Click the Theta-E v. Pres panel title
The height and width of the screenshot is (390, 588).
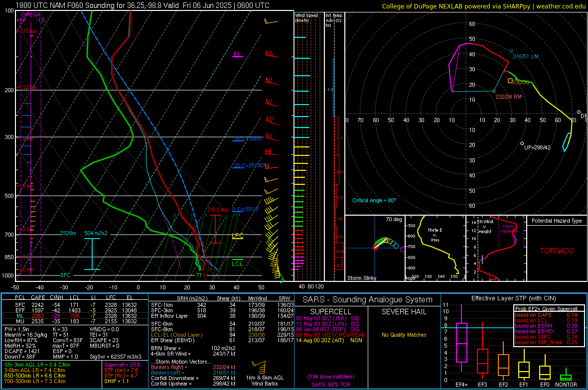435,235
